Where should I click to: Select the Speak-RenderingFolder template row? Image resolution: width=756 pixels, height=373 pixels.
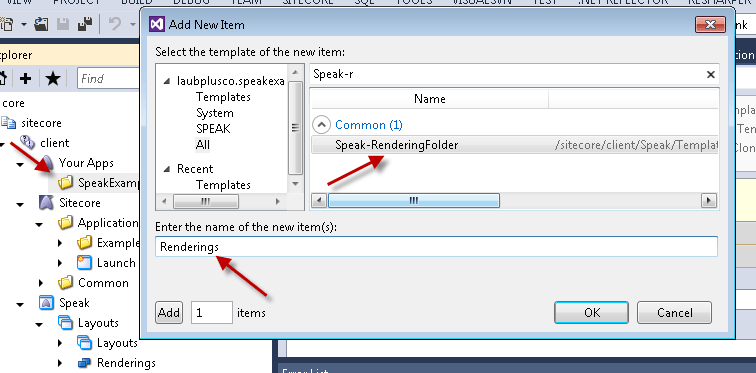tap(514, 145)
